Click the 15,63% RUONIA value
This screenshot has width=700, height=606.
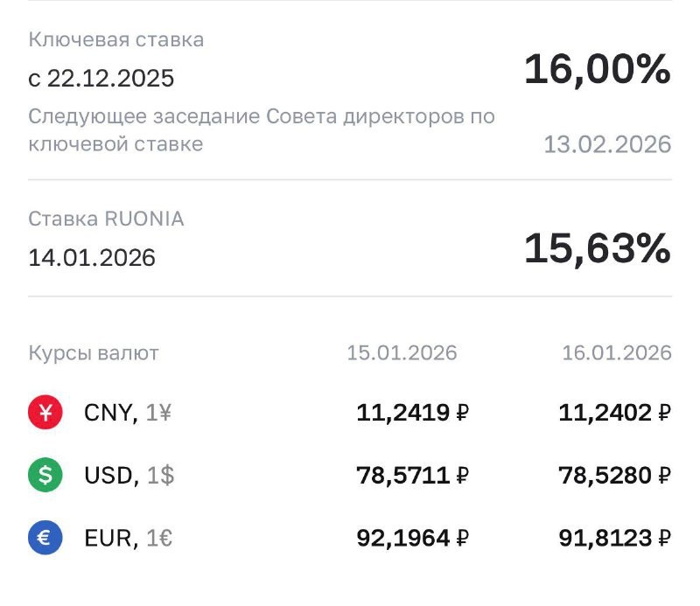(x=597, y=249)
